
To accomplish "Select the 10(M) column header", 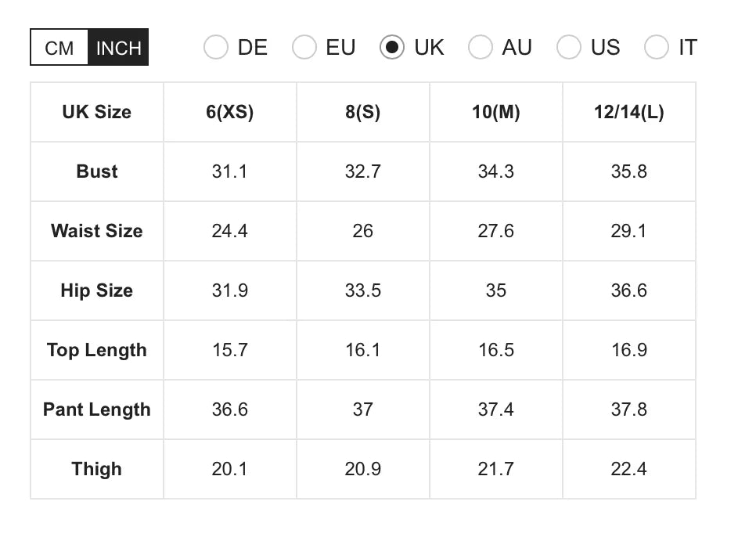I will [x=495, y=112].
